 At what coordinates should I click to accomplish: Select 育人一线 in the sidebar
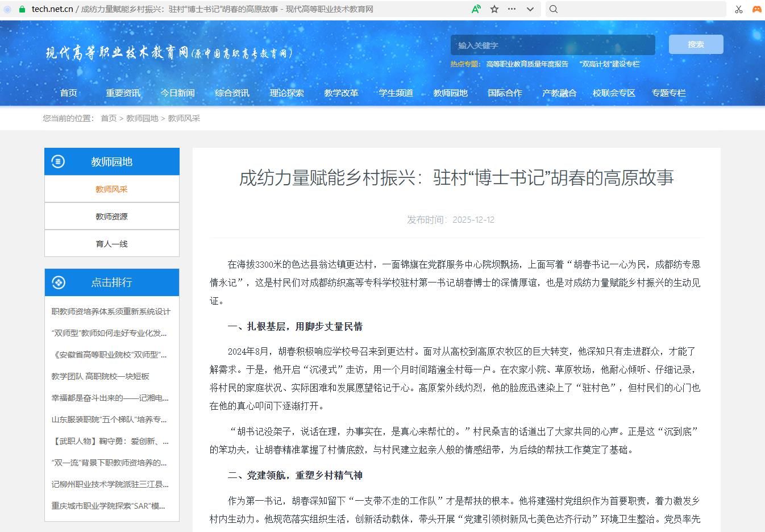tap(111, 244)
